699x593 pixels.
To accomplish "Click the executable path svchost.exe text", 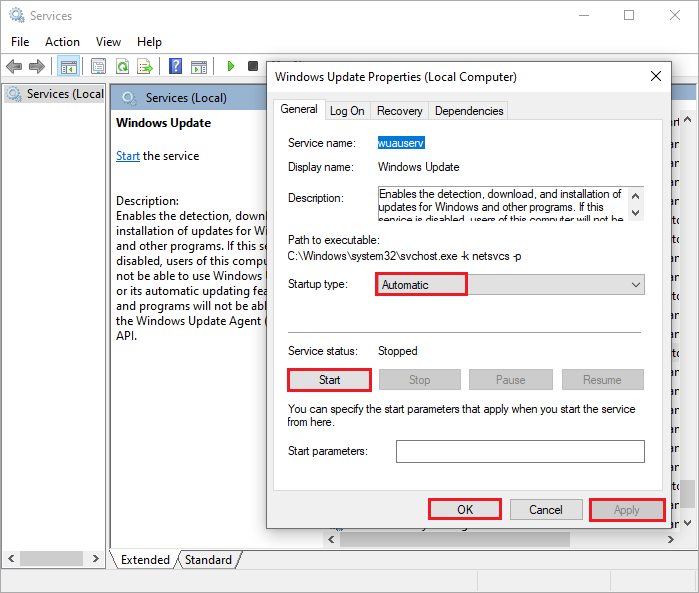I will click(404, 256).
